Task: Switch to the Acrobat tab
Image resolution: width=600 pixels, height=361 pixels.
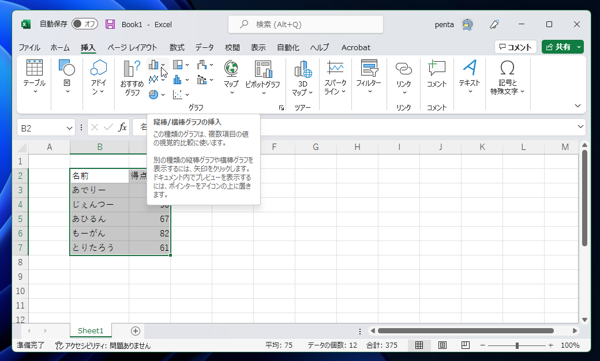Action: click(x=355, y=47)
